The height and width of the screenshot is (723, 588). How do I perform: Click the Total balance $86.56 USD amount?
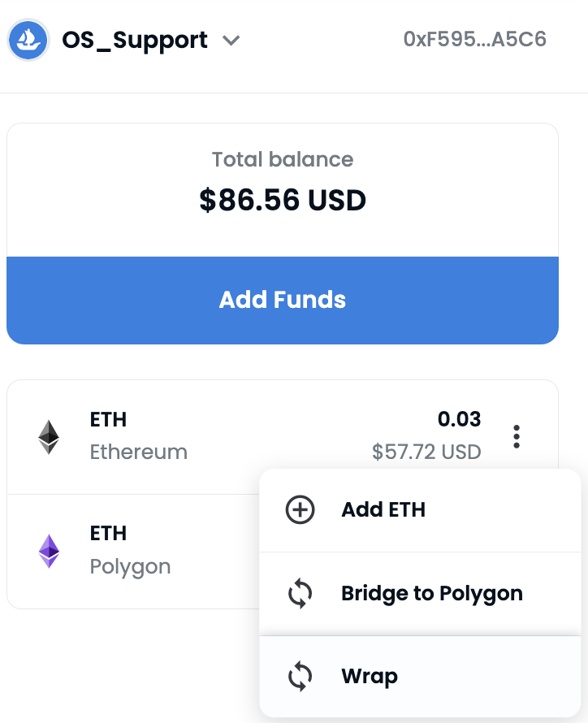tap(283, 199)
